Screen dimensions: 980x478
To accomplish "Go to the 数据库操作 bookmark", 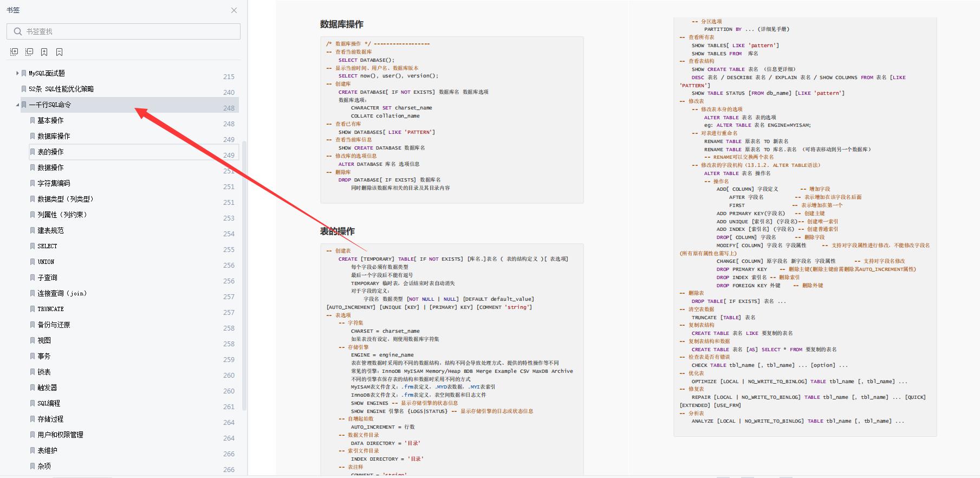I will click(54, 136).
